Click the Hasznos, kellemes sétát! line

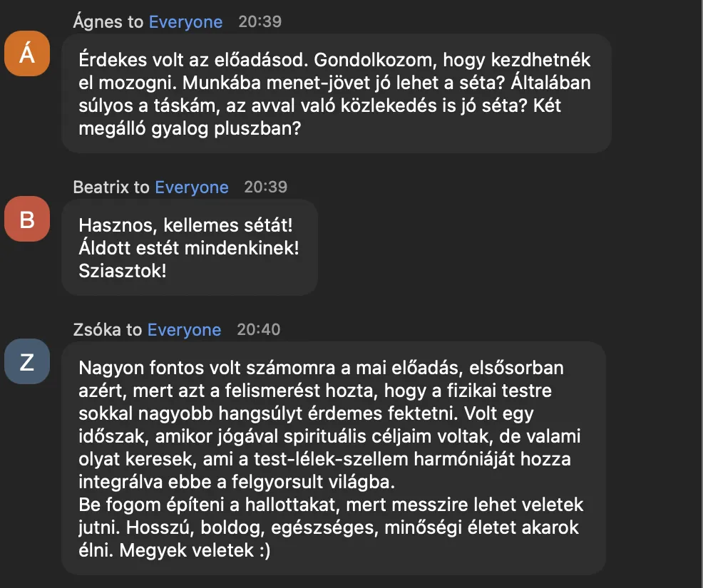pyautogui.click(x=185, y=225)
